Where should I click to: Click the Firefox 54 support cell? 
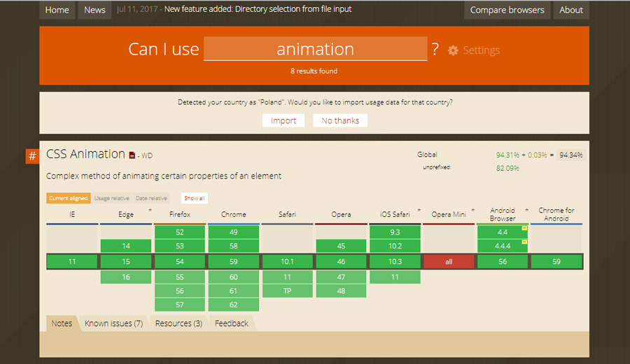coord(180,262)
